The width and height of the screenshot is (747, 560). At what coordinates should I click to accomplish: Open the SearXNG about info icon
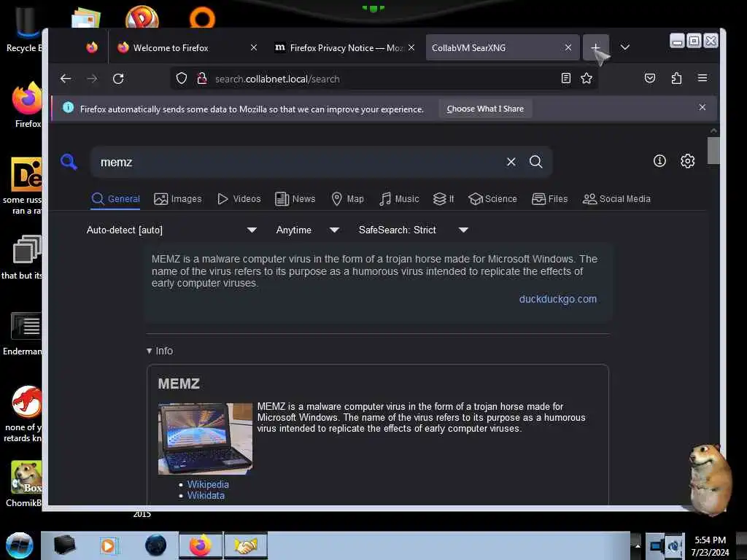(x=659, y=161)
